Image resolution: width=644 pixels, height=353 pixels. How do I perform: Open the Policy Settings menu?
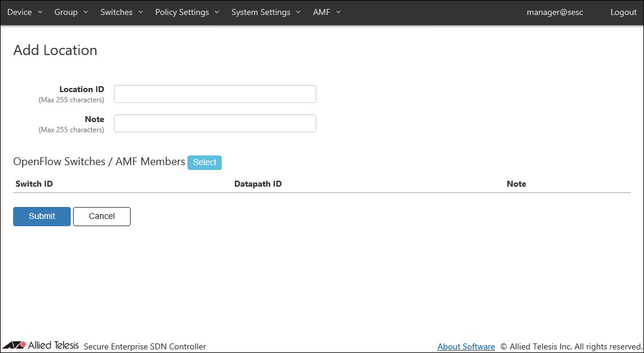click(187, 13)
